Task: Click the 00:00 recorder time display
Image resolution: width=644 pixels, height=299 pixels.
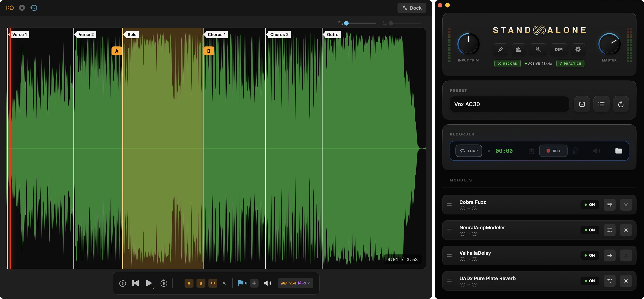Action: 504,151
